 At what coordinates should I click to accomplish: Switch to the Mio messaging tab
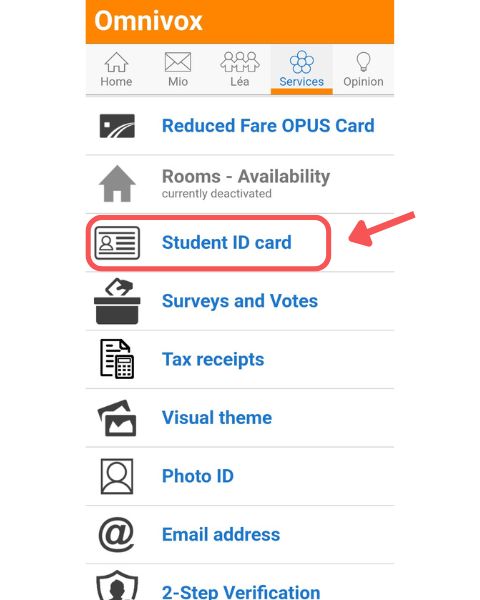click(178, 69)
